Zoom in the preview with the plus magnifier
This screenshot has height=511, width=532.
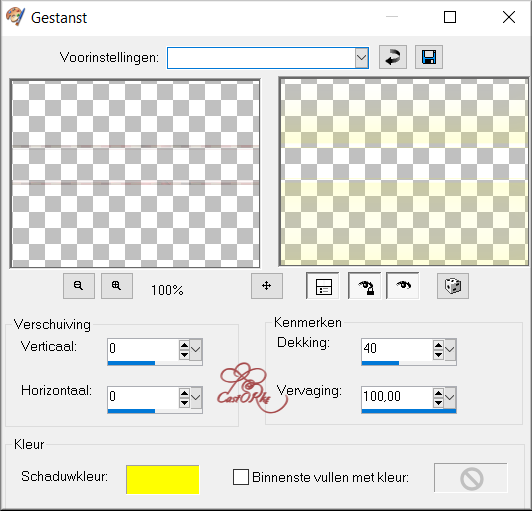point(117,286)
